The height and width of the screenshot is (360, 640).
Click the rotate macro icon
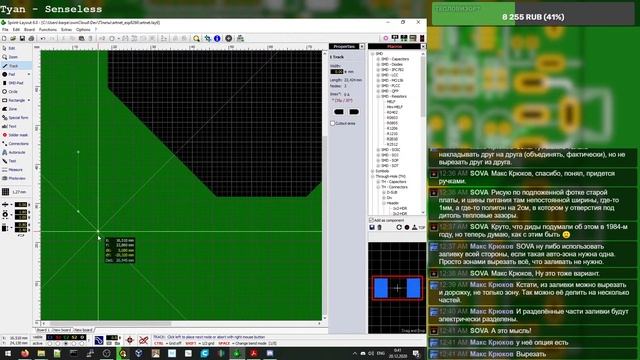tap(399, 227)
